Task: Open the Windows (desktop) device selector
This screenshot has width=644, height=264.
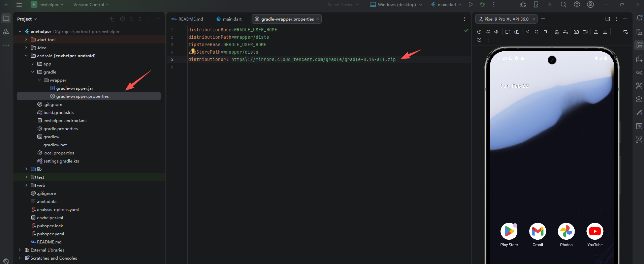Action: click(396, 4)
